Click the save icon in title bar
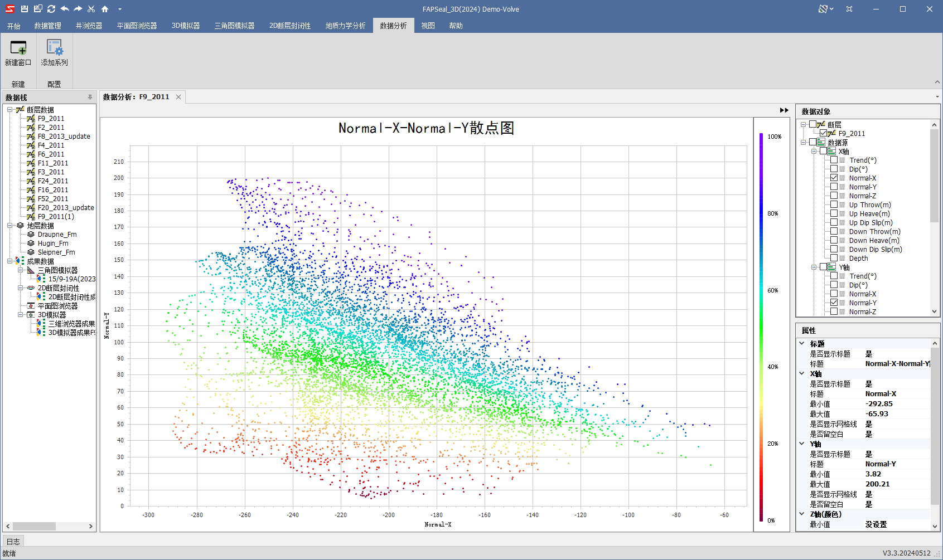 pos(24,9)
